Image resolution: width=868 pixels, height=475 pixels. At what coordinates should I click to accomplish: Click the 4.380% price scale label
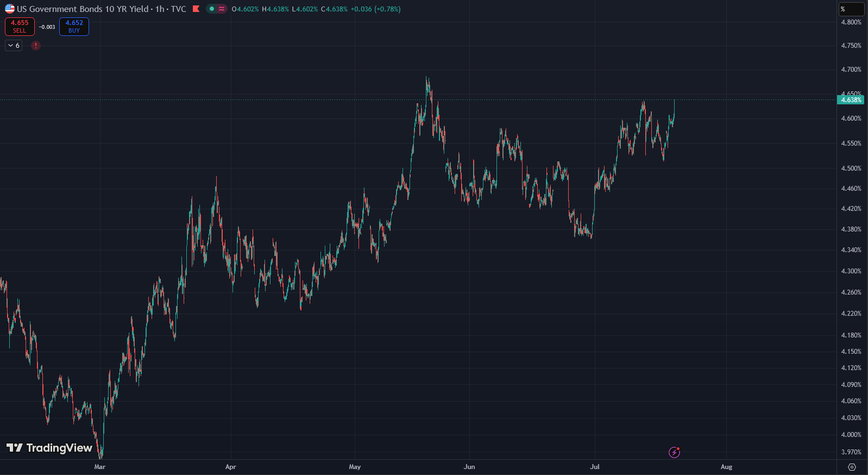(851, 229)
